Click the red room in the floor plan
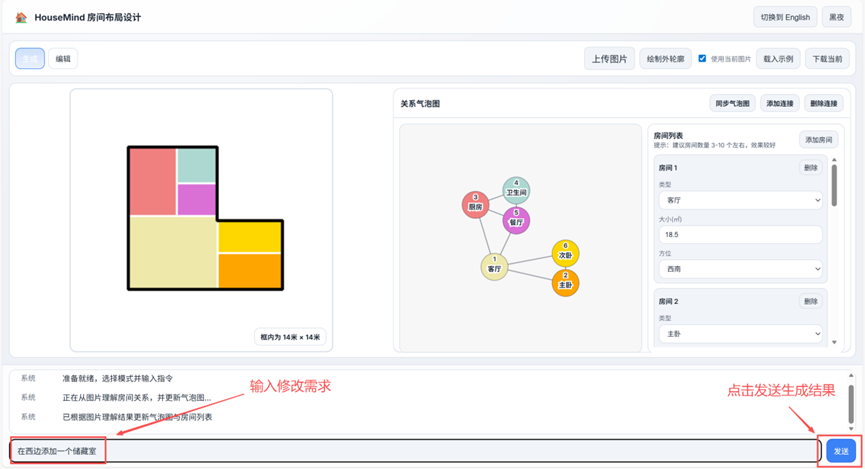865x469 pixels. (x=152, y=182)
